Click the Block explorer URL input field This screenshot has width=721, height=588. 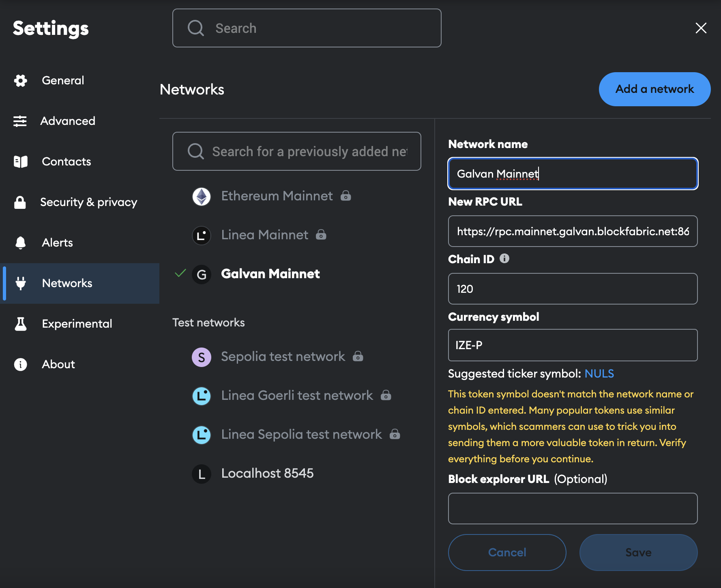(x=573, y=509)
